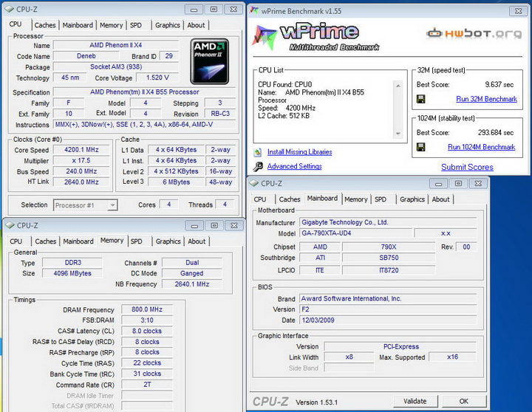This screenshot has width=532, height=412.
Task: Click the Run 32M Benchmark link
Action: pos(486,99)
